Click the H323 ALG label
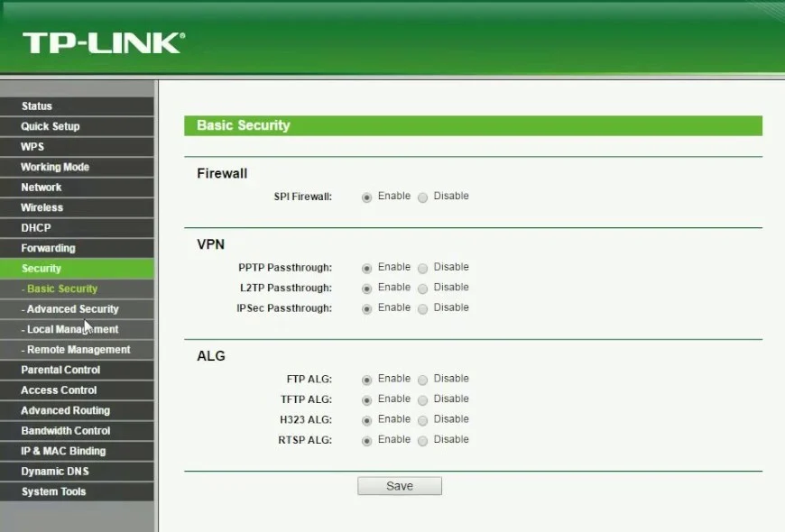The image size is (785, 532). [306, 420]
